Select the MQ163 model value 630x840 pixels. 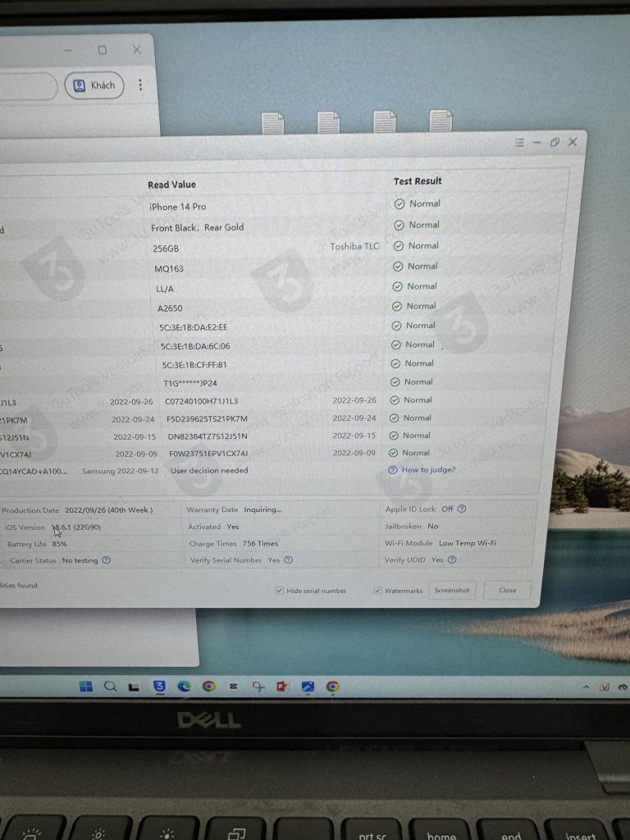(169, 269)
